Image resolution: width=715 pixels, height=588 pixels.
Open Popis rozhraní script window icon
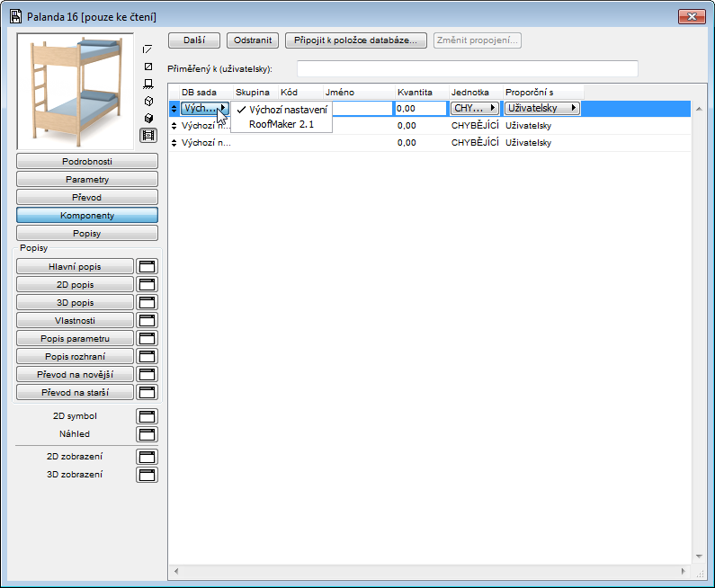(147, 356)
